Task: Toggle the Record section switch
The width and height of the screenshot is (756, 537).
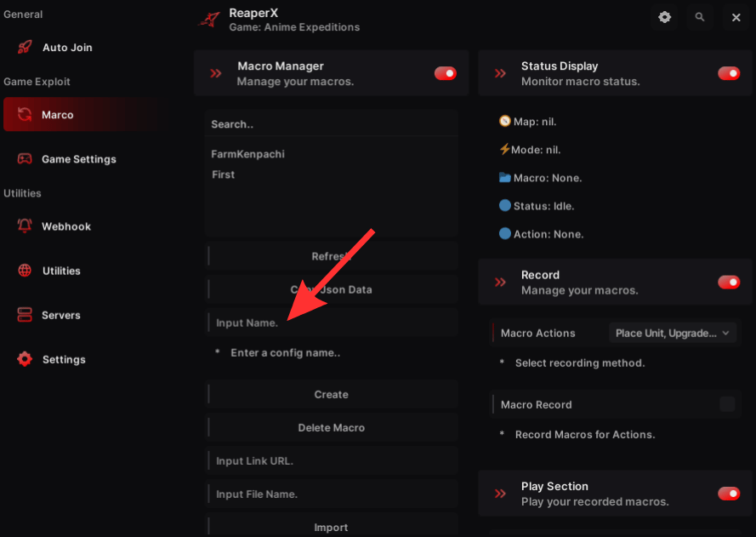Action: click(729, 283)
